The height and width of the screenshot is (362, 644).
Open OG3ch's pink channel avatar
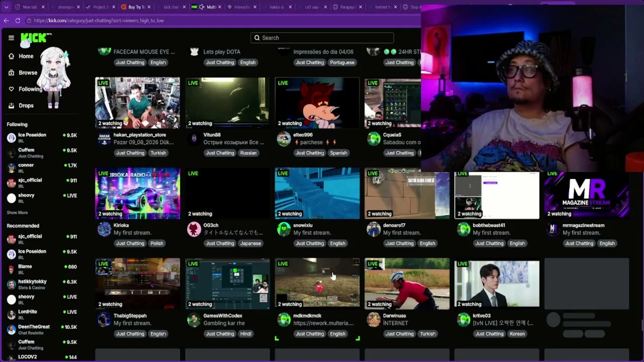point(194,229)
